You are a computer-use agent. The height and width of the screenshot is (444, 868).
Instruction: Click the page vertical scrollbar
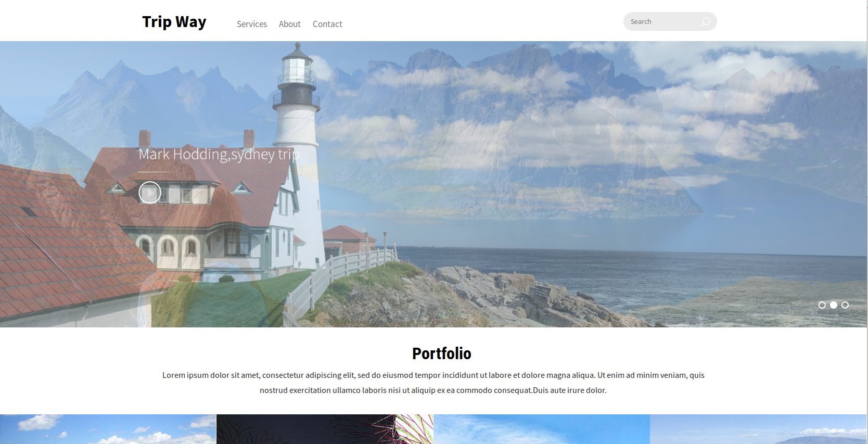(x=867, y=222)
